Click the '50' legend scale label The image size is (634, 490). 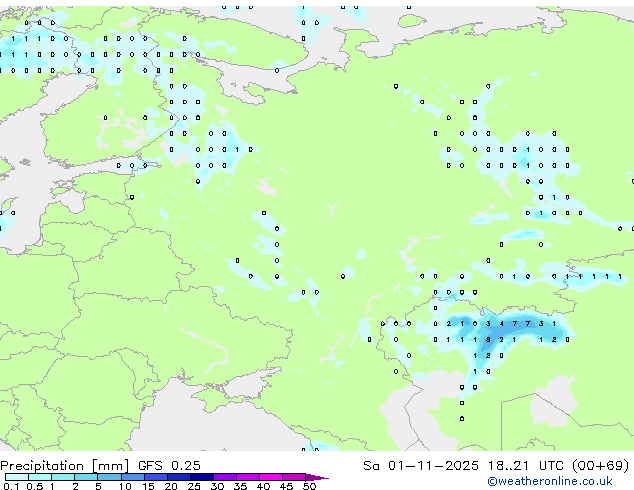click(309, 486)
